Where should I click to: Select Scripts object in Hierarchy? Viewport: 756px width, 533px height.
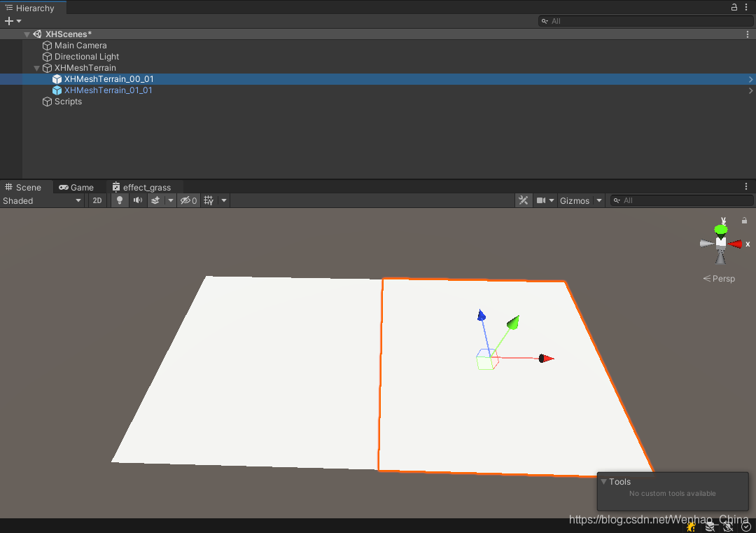[68, 102]
